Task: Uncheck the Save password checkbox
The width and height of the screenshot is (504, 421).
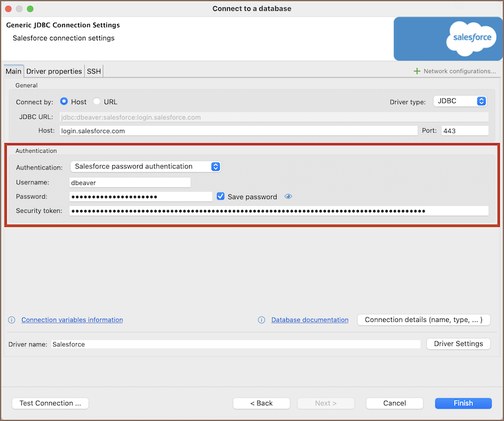Action: click(x=221, y=196)
